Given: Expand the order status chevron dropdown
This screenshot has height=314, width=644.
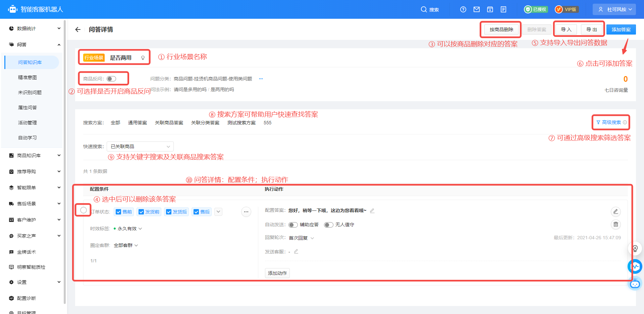Looking at the screenshot, I should 218,212.
